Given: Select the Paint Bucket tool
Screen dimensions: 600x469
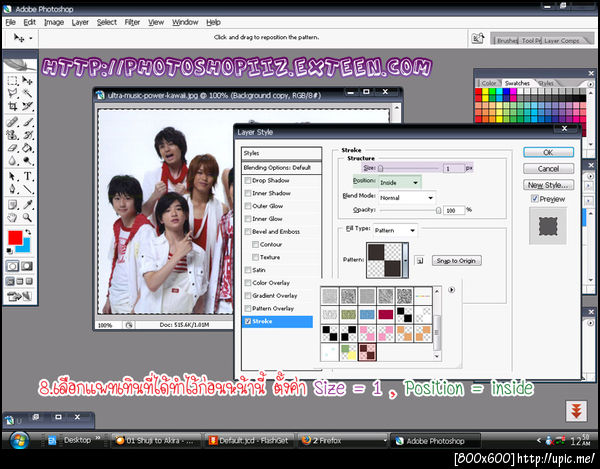Looking at the screenshot, I should pyautogui.click(x=27, y=148).
